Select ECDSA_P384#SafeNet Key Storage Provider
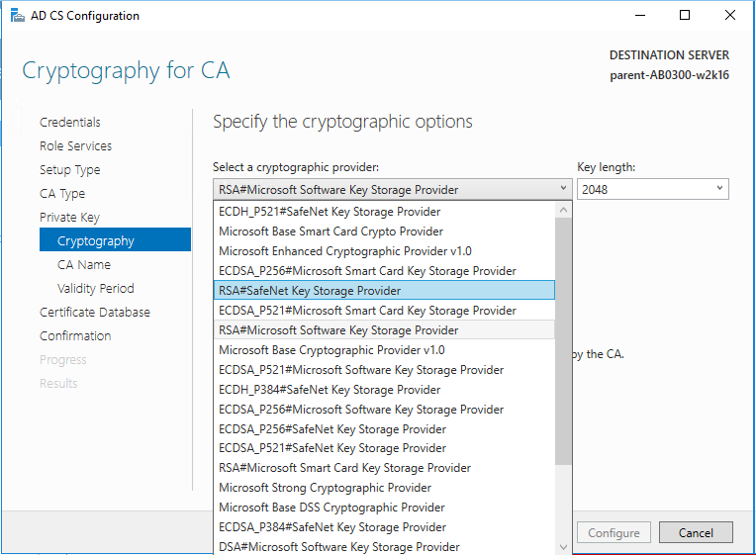Screen dimensions: 756x555 (x=384, y=527)
